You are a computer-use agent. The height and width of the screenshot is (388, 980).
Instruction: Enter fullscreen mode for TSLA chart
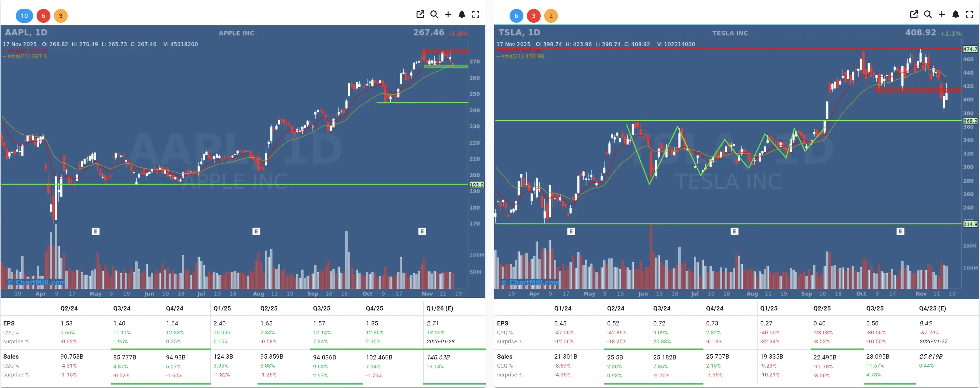(x=969, y=14)
